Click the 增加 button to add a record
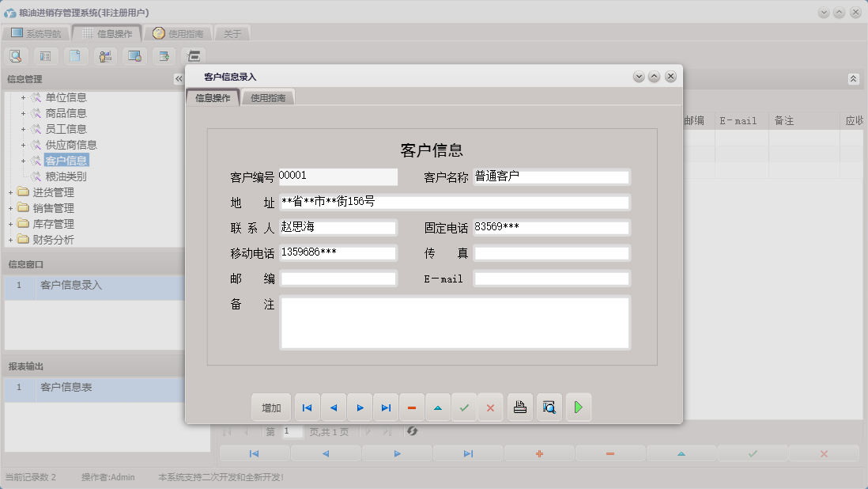Screen dimensions: 868x489 click(270, 407)
